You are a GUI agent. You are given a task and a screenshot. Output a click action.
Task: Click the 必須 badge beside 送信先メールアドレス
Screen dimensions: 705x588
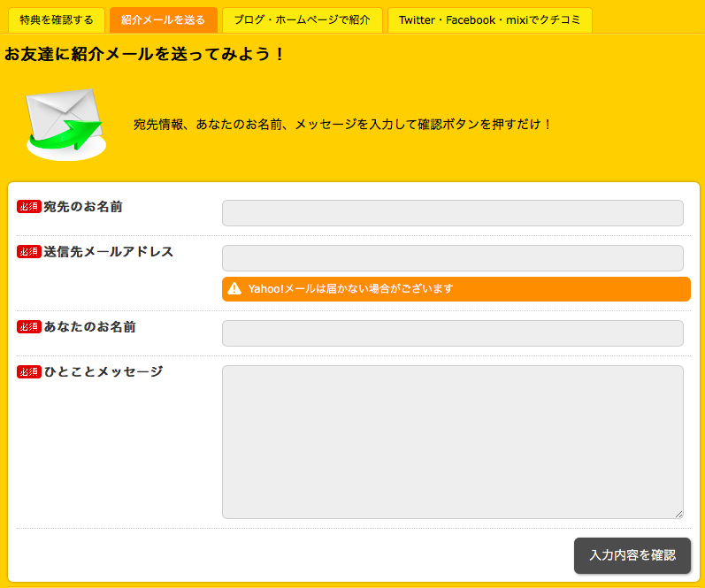coord(29,252)
